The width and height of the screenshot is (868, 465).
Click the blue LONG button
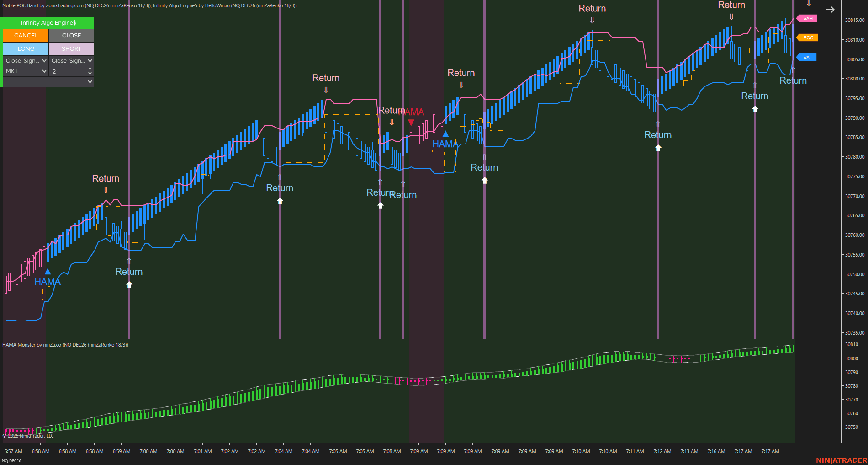26,49
